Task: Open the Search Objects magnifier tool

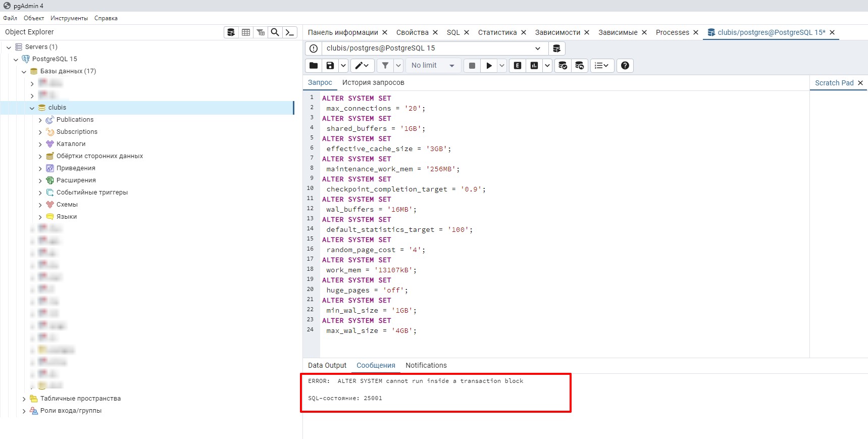Action: (275, 32)
